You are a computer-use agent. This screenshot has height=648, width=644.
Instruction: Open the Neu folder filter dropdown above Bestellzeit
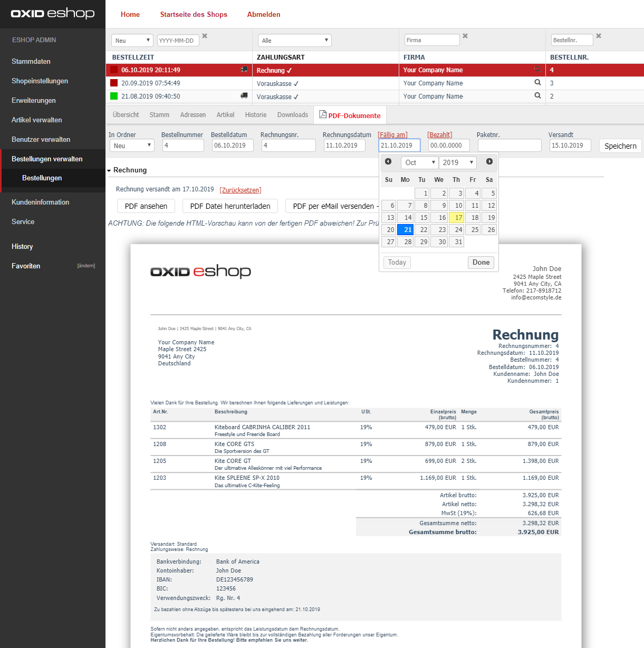(x=132, y=41)
